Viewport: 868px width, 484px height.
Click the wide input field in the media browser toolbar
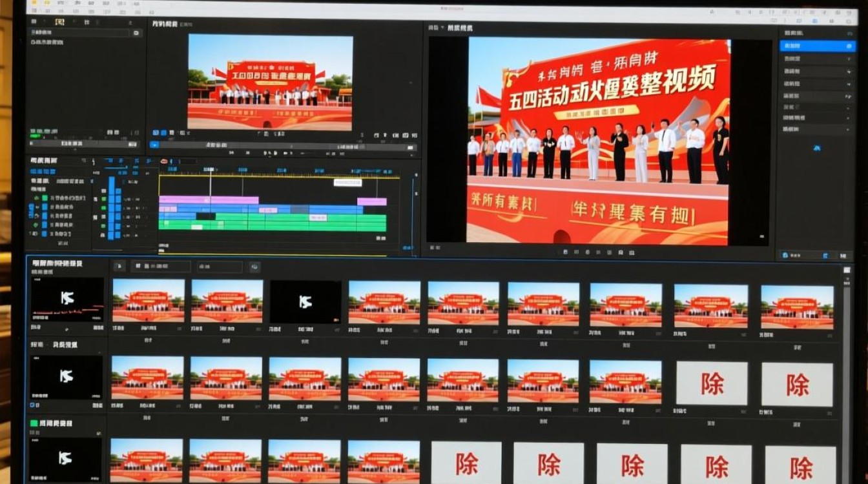coord(161,267)
